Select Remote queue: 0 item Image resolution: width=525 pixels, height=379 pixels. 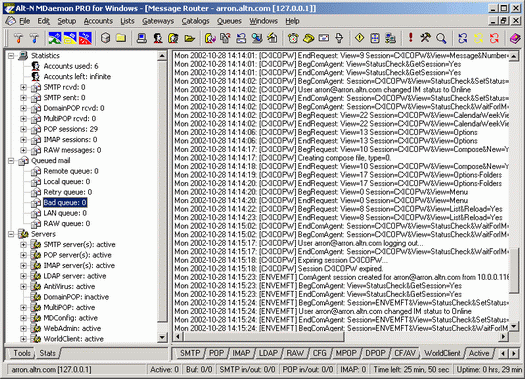coord(71,171)
